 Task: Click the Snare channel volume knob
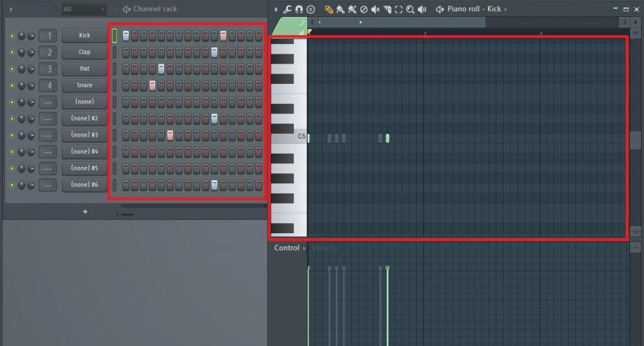click(31, 85)
